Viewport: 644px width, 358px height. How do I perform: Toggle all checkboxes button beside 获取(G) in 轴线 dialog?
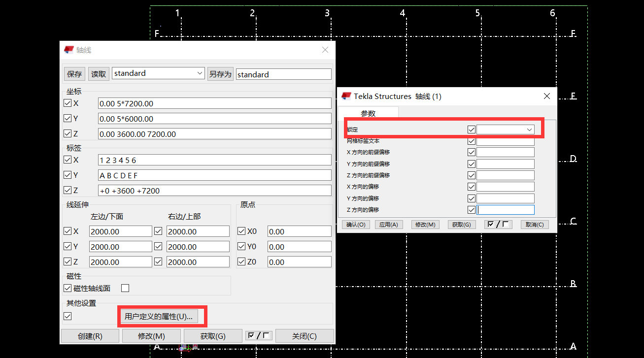point(259,336)
